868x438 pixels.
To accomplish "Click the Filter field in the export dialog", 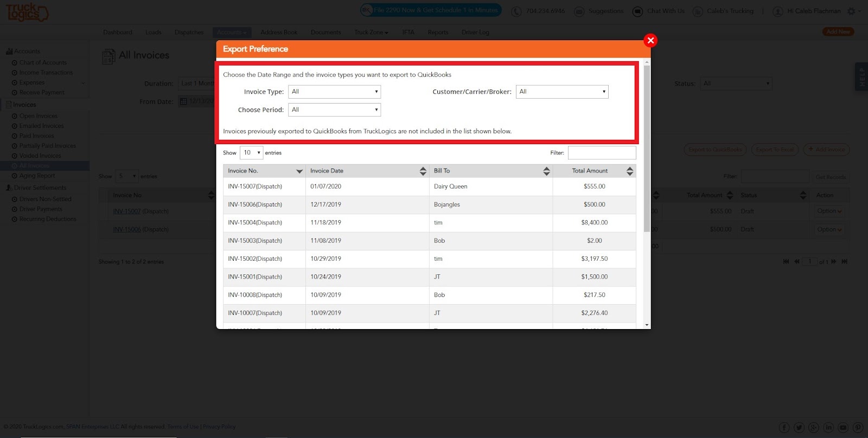I will click(x=602, y=153).
